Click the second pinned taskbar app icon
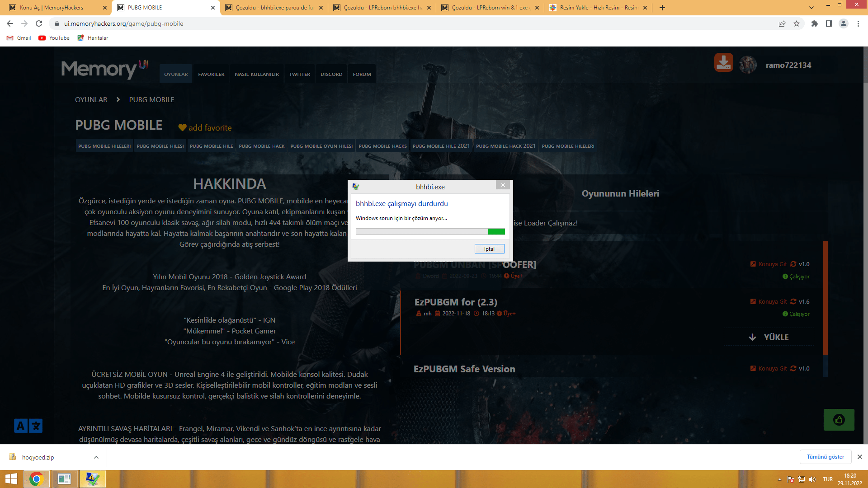Viewport: 868px width, 488px height. pyautogui.click(x=64, y=479)
